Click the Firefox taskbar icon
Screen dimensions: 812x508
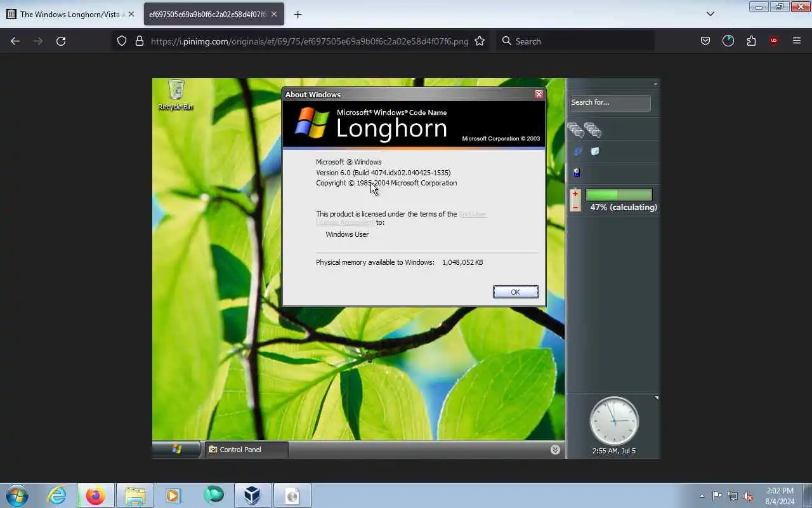tap(96, 495)
